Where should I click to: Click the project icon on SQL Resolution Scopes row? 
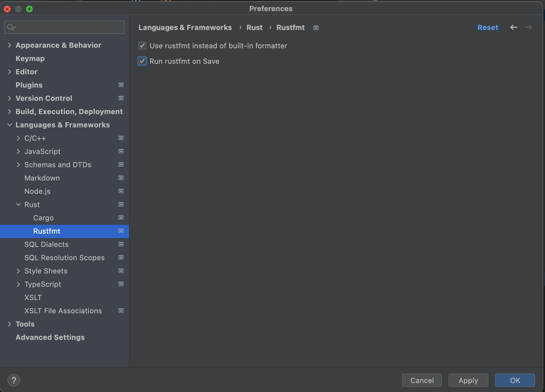121,258
